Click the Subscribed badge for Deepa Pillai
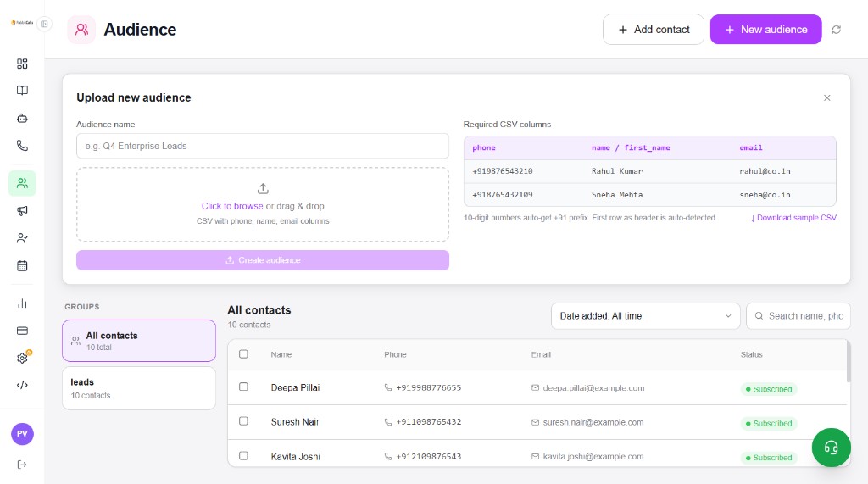 (x=769, y=389)
